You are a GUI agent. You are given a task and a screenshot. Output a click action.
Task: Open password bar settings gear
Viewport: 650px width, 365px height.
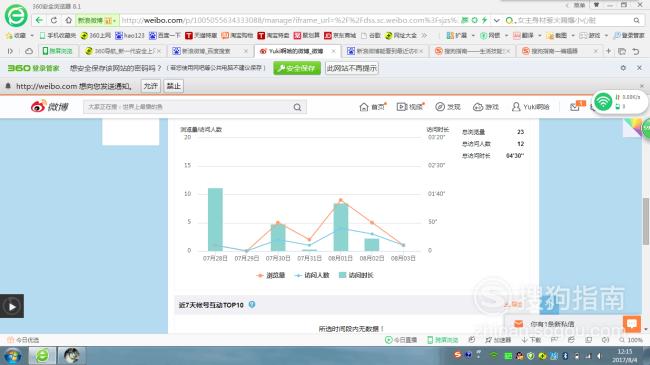tap(623, 68)
